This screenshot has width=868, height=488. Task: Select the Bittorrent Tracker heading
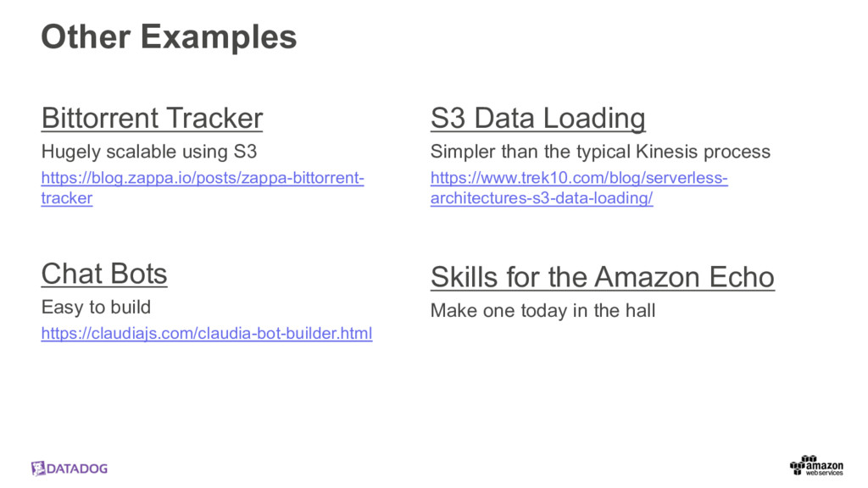(153, 118)
